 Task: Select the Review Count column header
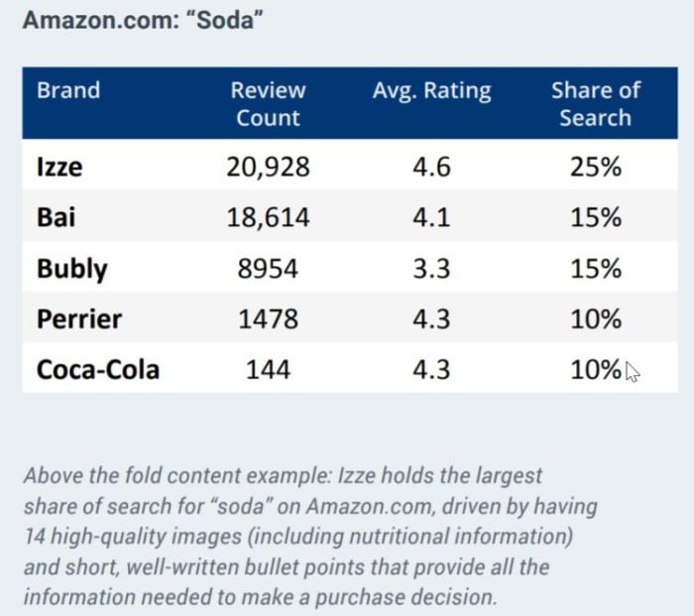(268, 104)
